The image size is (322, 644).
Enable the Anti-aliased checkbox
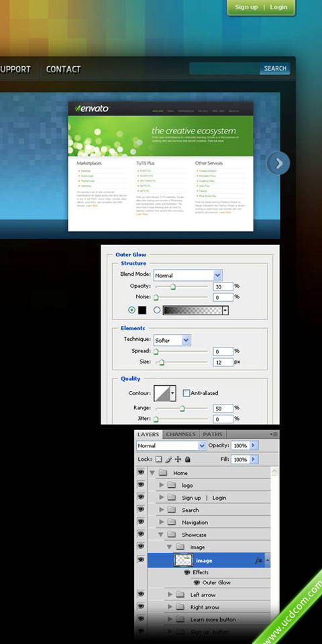click(x=186, y=393)
